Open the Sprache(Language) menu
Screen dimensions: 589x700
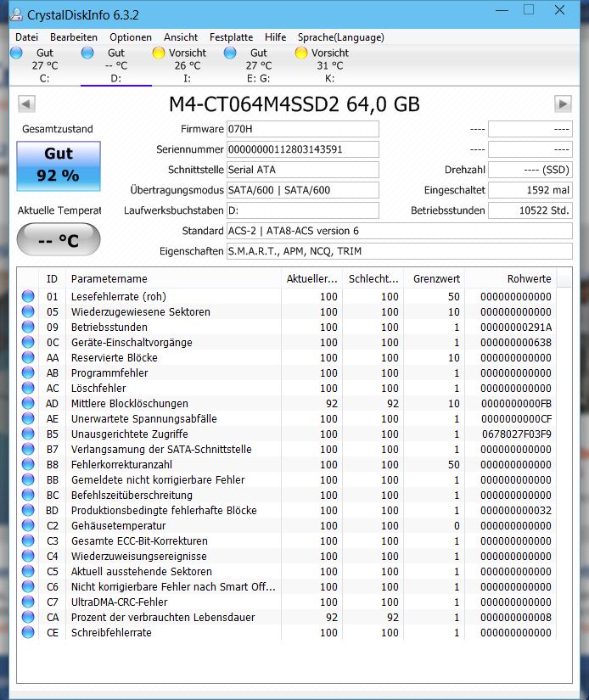coord(341,37)
